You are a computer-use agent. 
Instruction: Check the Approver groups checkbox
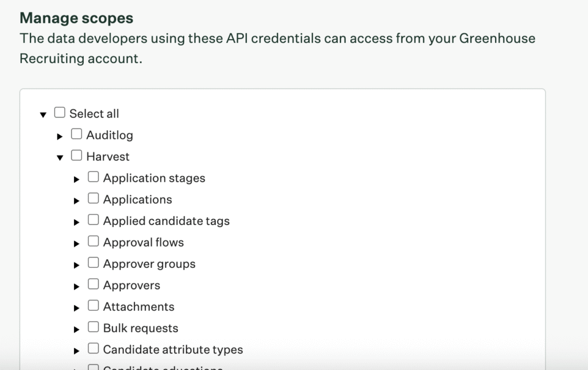pyautogui.click(x=93, y=263)
